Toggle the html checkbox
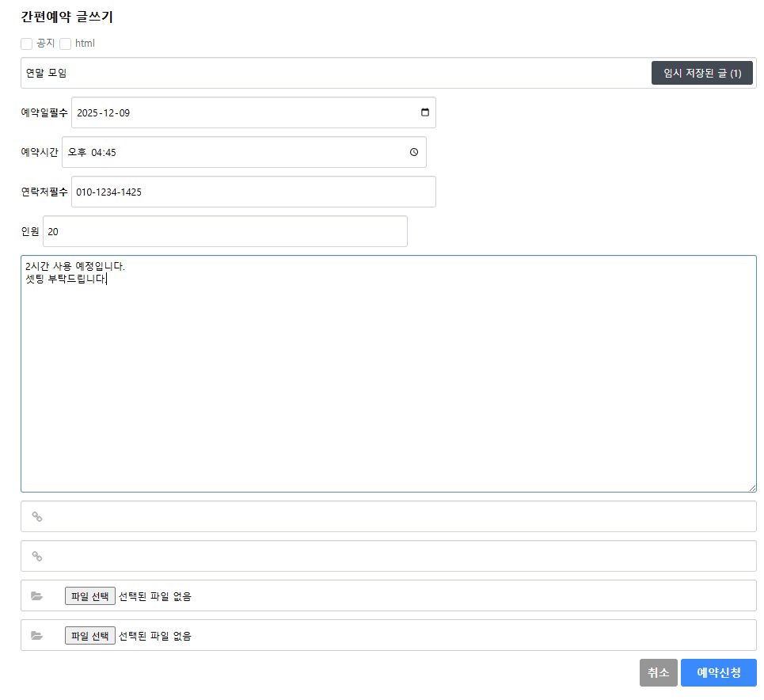This screenshot has height=700, width=764. [x=66, y=44]
